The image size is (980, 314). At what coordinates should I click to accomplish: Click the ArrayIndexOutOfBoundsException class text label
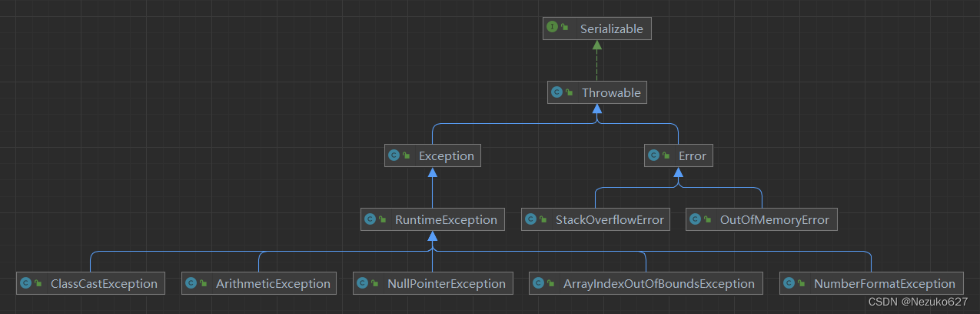coord(659,284)
